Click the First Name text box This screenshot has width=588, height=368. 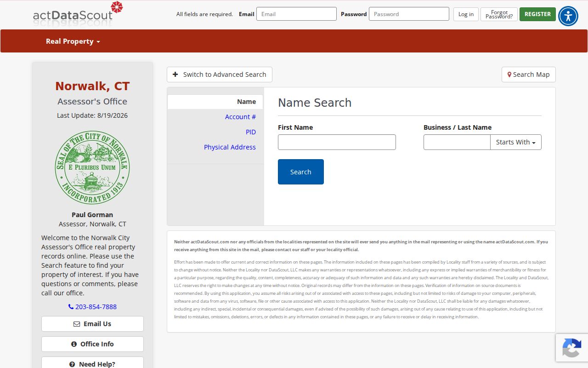click(337, 142)
